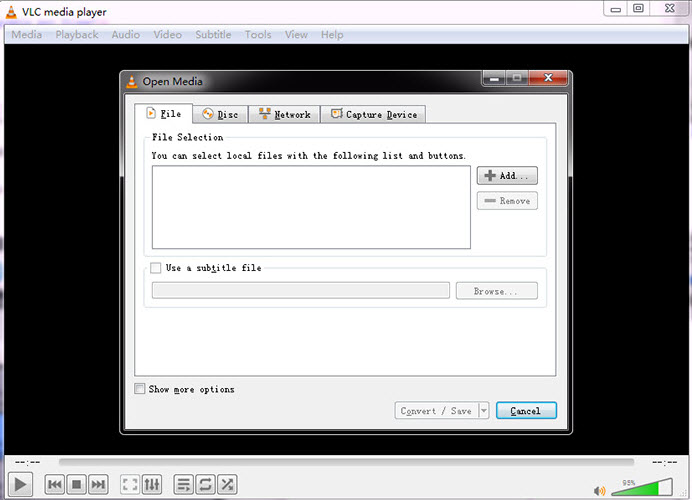Image resolution: width=692 pixels, height=500 pixels.
Task: Show the playlist icon
Action: pyautogui.click(x=183, y=485)
